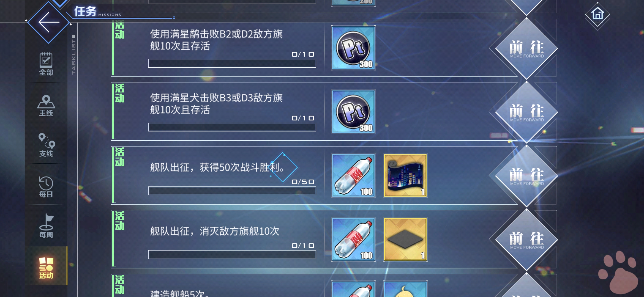The height and width of the screenshot is (297, 644).
Task: Tap the paw print assist icon
Action: (x=619, y=272)
